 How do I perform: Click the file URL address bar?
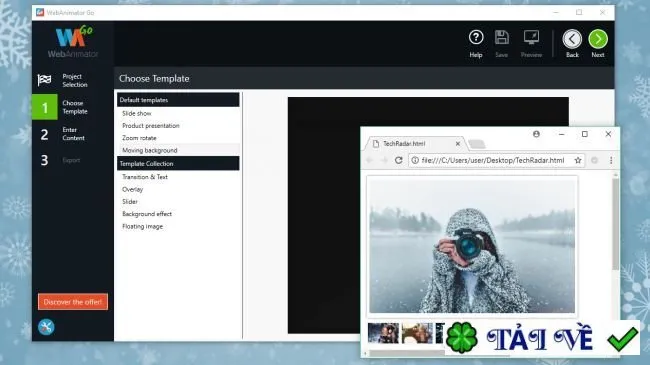pyautogui.click(x=497, y=160)
